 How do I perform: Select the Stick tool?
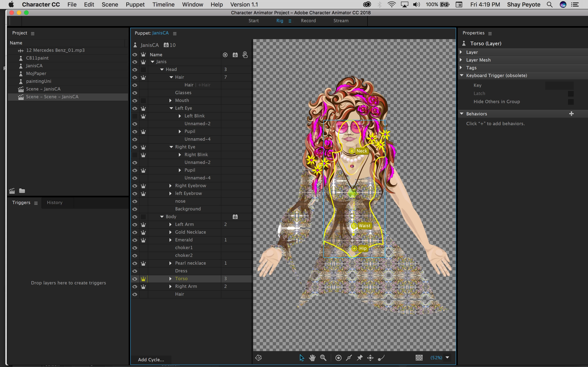click(349, 358)
